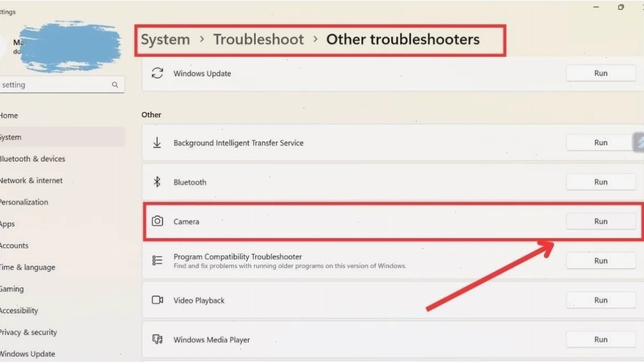Open Gaming settings
The height and width of the screenshot is (363, 644).
tap(12, 289)
